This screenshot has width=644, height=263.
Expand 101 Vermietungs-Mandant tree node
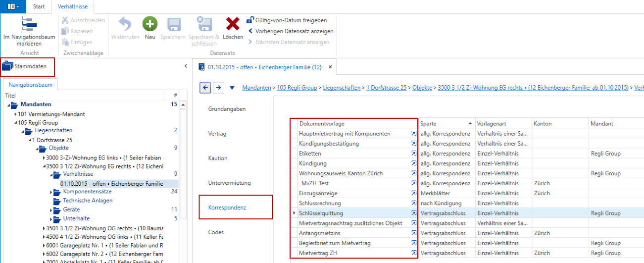click(x=16, y=114)
